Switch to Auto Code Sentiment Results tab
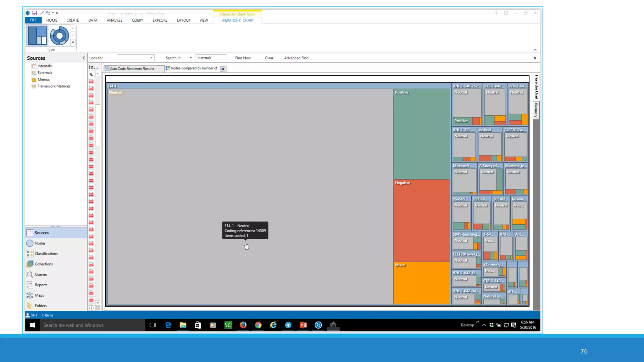 pos(132,69)
